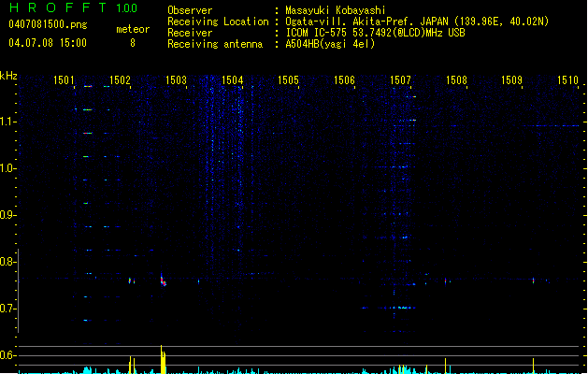Click the A504HB(yagi 4el) antenna text

[330, 44]
